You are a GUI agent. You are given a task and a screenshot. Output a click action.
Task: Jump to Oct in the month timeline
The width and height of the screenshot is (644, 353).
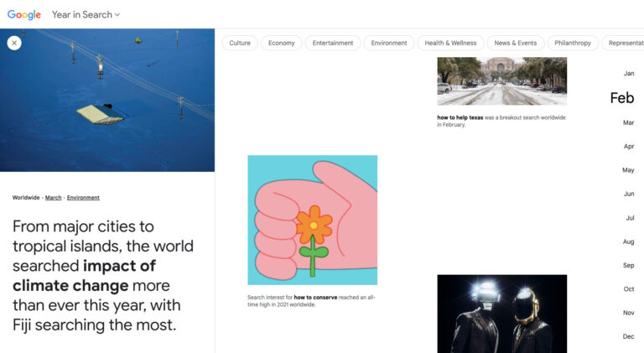click(x=629, y=289)
